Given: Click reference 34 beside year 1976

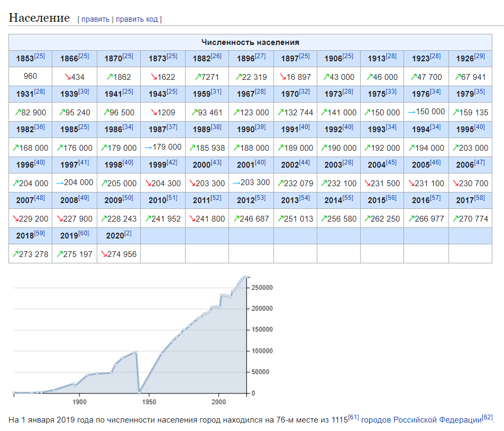Looking at the screenshot, I should click(435, 91).
